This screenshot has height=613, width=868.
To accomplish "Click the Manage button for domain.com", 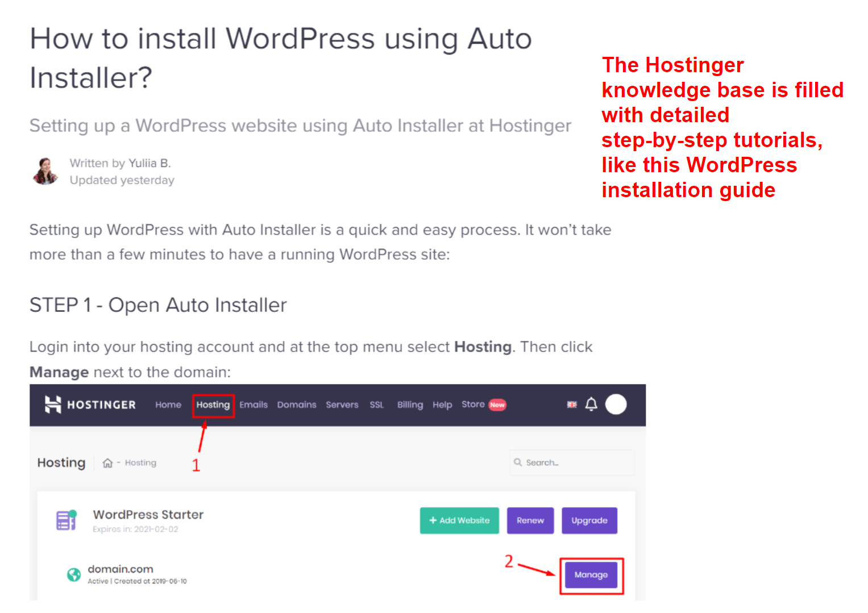I will (x=591, y=575).
